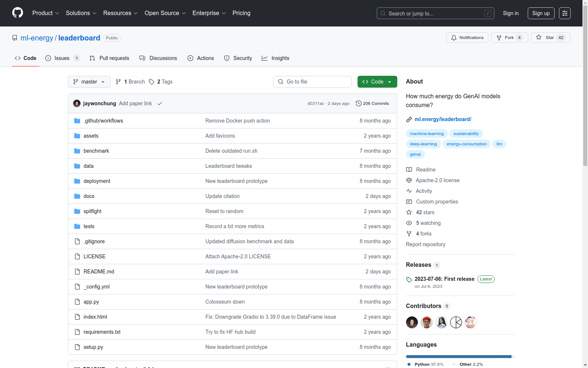Open GitHub homepage via Octocat logo

(18, 13)
